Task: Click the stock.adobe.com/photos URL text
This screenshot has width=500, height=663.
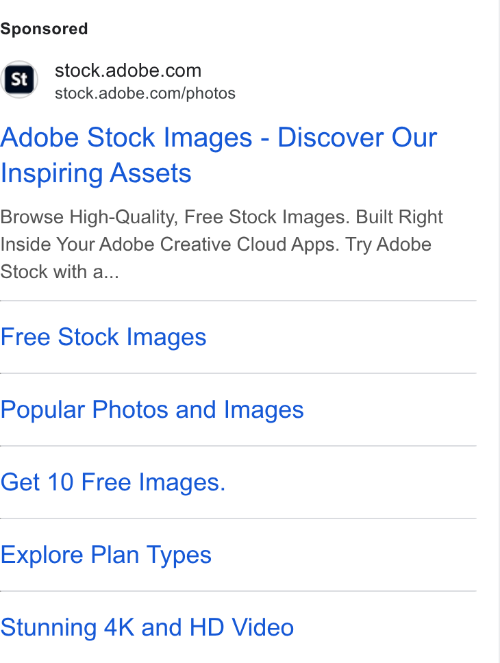Action: [145, 93]
